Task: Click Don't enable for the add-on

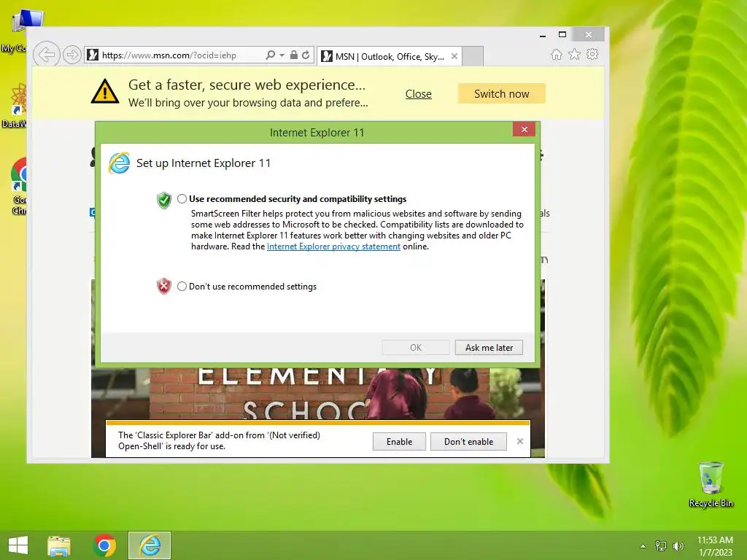Action: 469,441
